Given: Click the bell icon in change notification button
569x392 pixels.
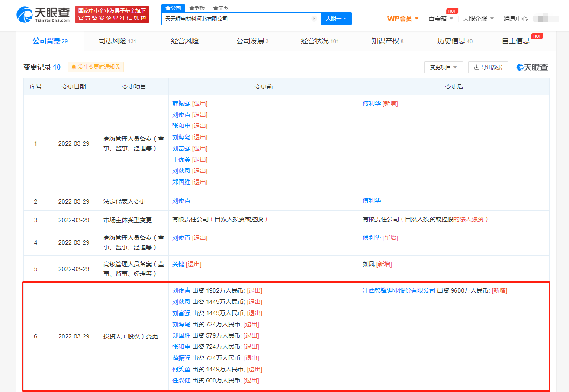Looking at the screenshot, I should click(74, 67).
